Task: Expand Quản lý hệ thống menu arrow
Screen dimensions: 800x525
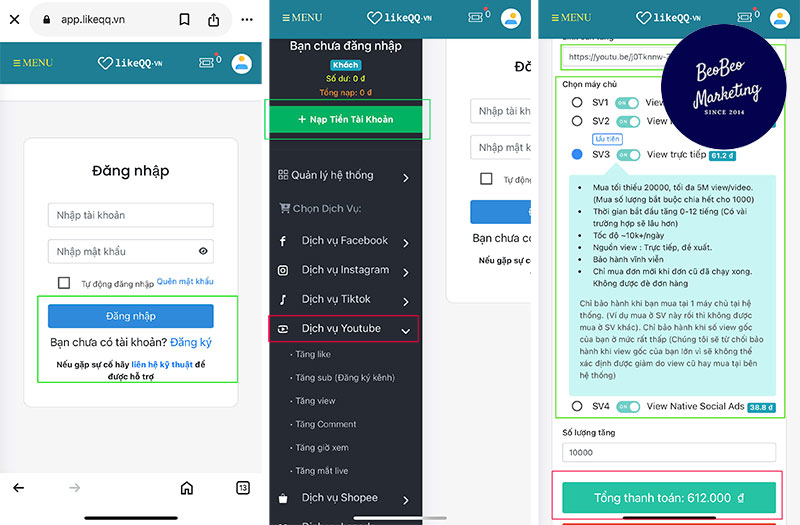Action: 406,178
